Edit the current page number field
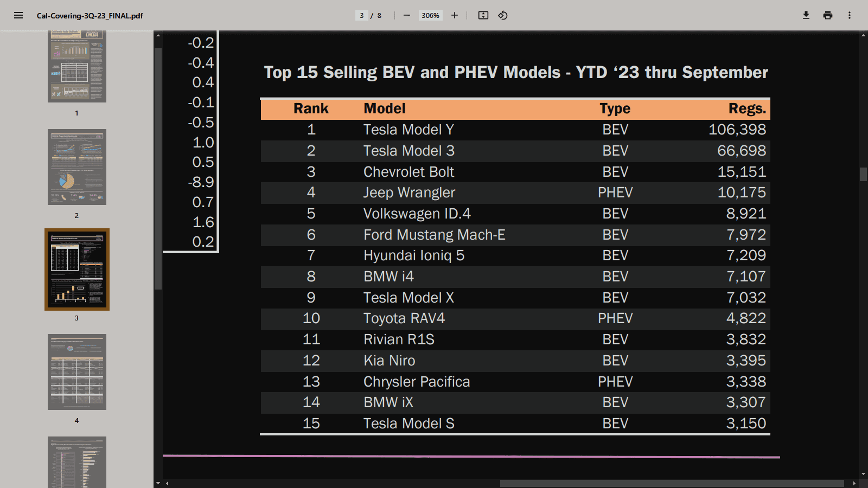 click(362, 15)
